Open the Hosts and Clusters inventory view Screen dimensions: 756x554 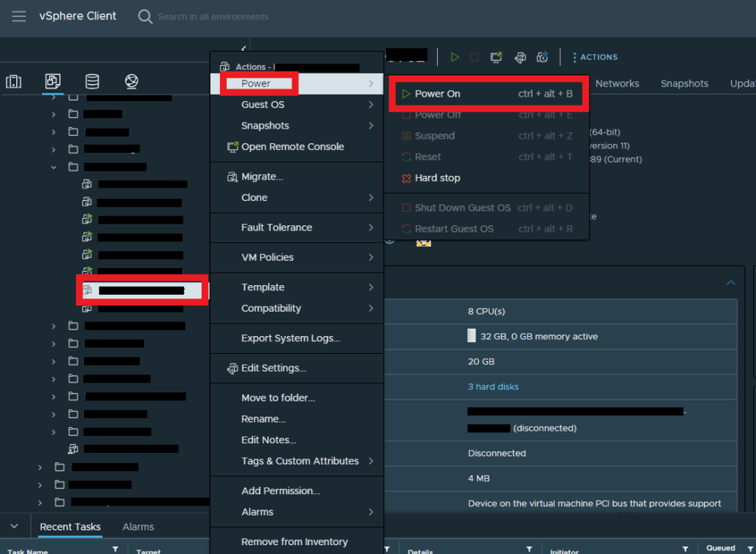point(14,81)
